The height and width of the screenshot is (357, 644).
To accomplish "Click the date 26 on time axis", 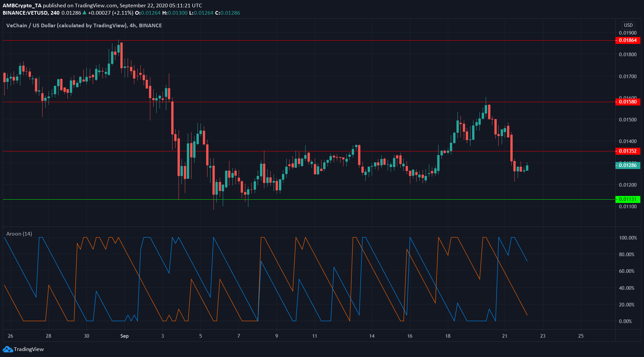I will (x=11, y=336).
